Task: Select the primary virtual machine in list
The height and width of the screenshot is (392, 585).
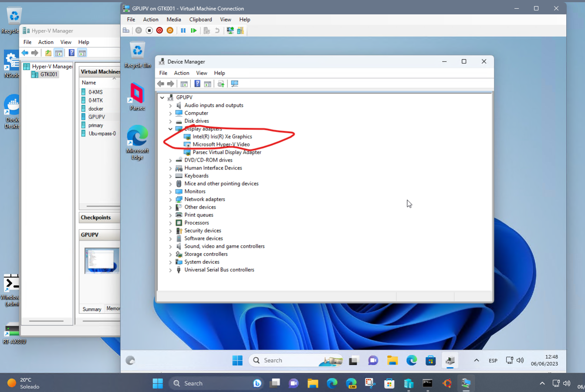Action: [96, 125]
